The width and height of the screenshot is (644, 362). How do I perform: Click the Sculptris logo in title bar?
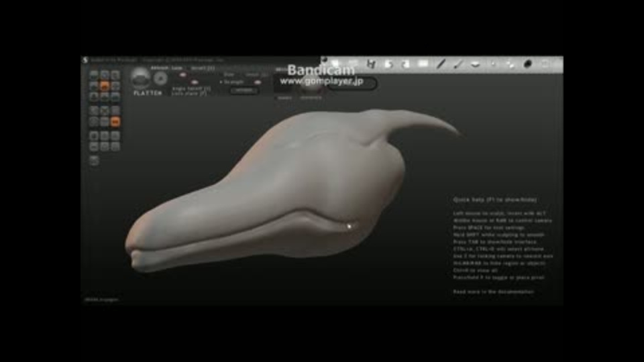point(85,60)
